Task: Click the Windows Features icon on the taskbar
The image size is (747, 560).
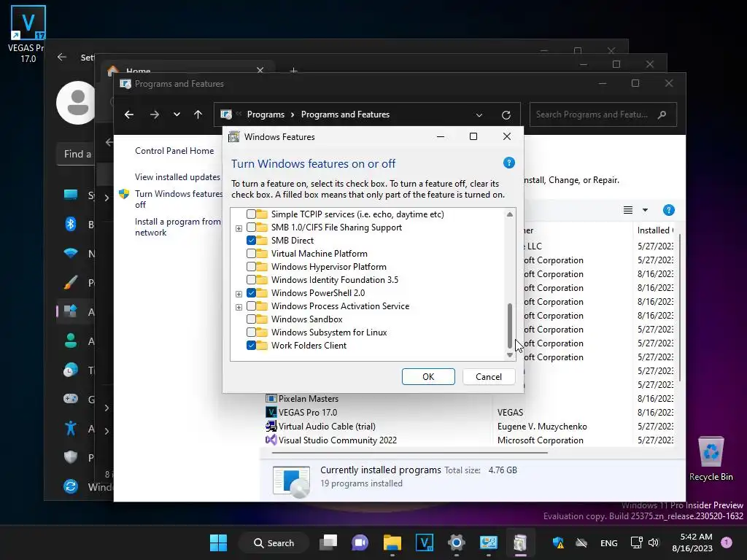Action: coord(520,542)
